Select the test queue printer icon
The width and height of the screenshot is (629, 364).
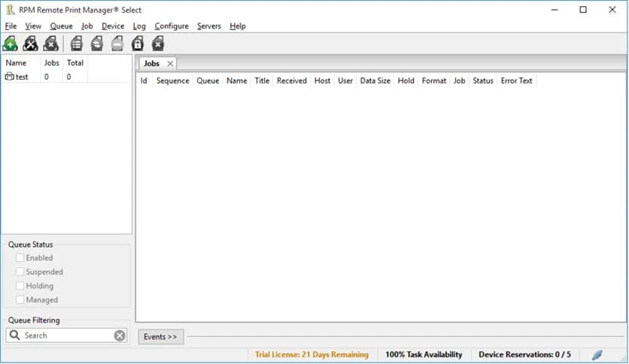click(x=9, y=76)
